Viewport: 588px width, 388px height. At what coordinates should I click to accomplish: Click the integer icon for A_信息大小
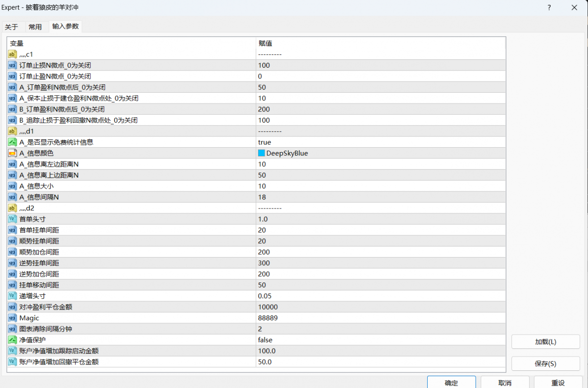12,186
